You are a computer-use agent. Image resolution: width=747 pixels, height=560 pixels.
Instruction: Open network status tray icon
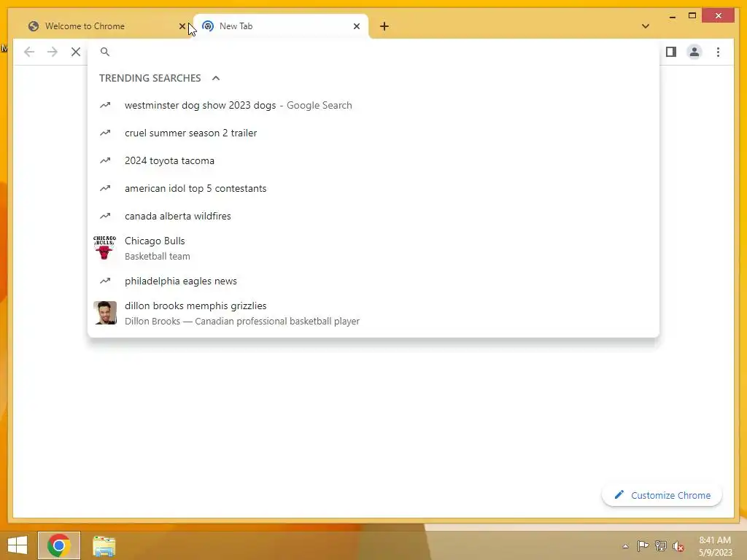pos(660,545)
